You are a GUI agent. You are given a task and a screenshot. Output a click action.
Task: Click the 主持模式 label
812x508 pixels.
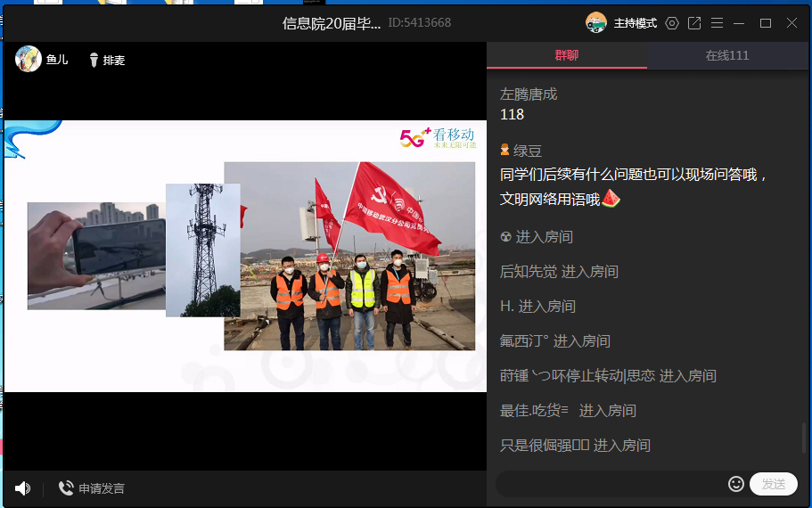click(x=635, y=23)
